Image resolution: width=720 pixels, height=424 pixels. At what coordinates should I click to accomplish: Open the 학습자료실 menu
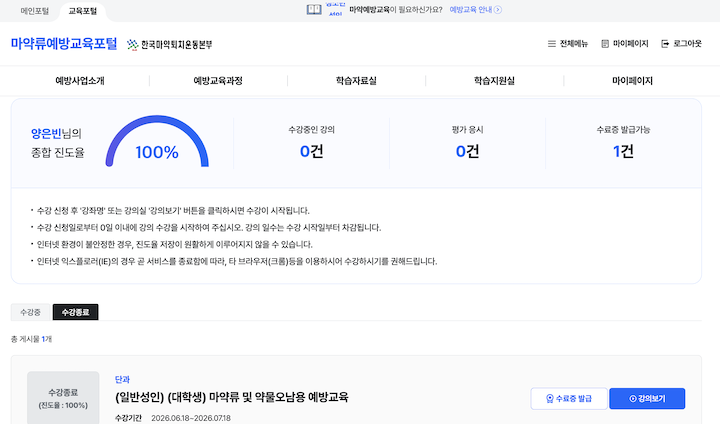[x=356, y=81]
